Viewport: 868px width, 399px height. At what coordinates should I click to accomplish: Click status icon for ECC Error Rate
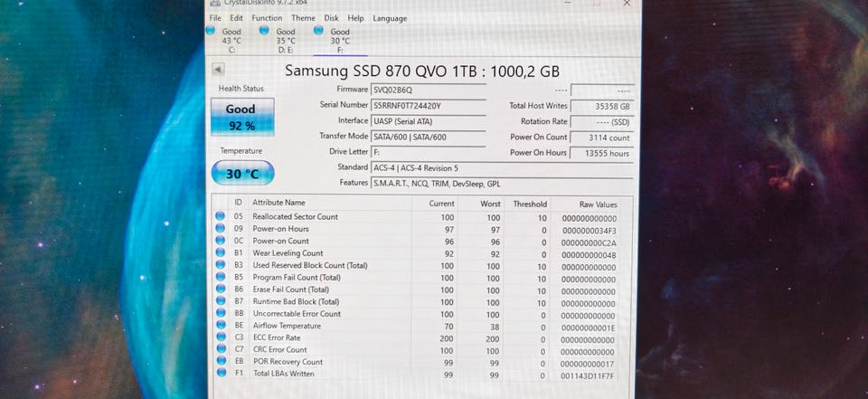221,337
